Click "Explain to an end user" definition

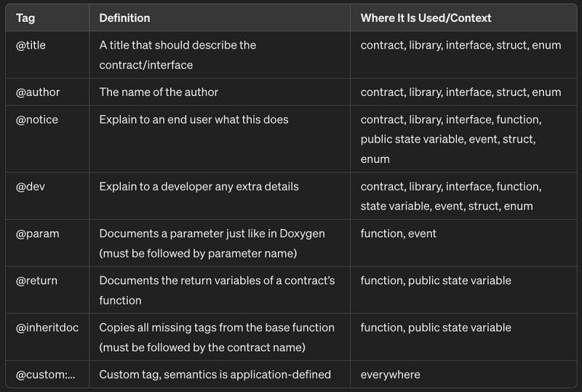[x=194, y=119]
